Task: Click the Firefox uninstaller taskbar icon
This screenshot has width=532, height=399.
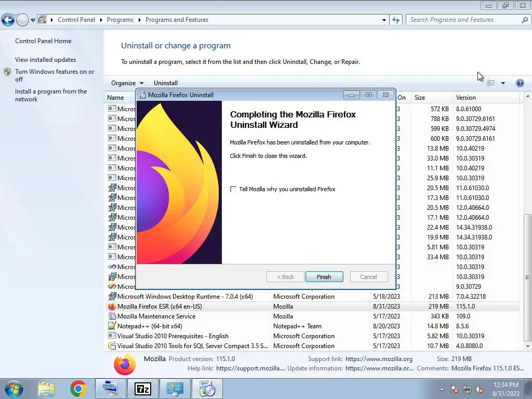Action: pos(207,389)
